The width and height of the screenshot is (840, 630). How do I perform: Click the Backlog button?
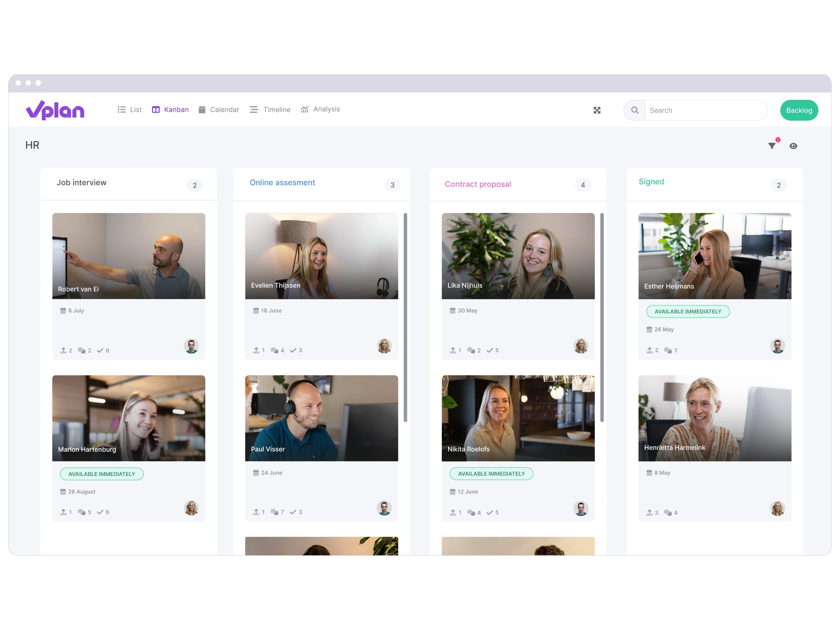(798, 110)
